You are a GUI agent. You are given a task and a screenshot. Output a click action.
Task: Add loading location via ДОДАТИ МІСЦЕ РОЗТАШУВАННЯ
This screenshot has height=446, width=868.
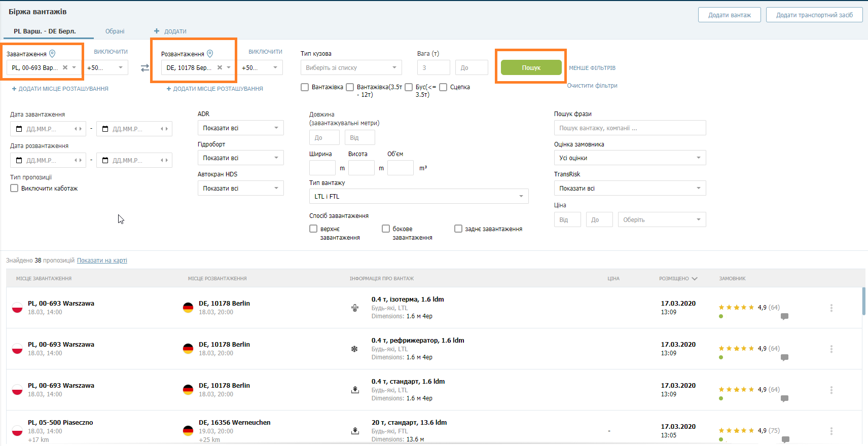point(60,89)
